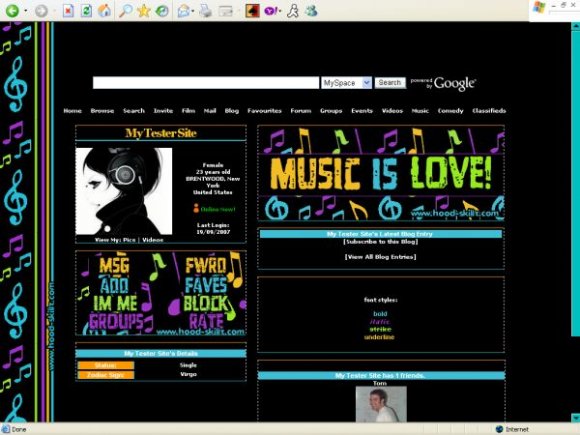This screenshot has height=435, width=580.
Task: Open the Search magnifier icon in toolbar
Action: click(x=126, y=11)
